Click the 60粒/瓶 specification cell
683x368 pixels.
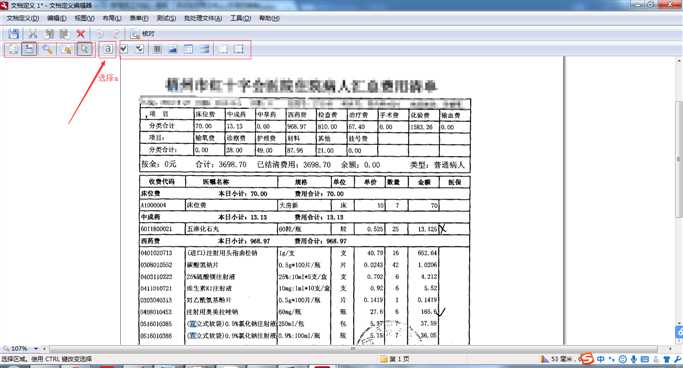pos(290,229)
